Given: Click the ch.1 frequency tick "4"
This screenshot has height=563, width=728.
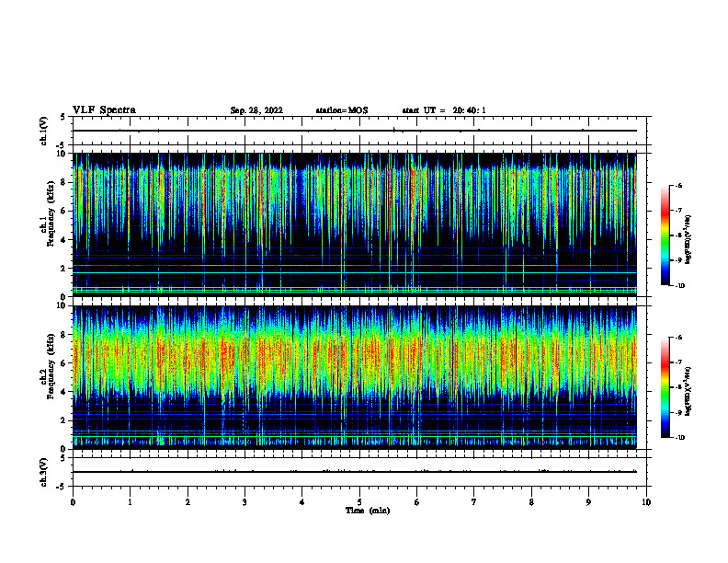Looking at the screenshot, I should click(64, 240).
